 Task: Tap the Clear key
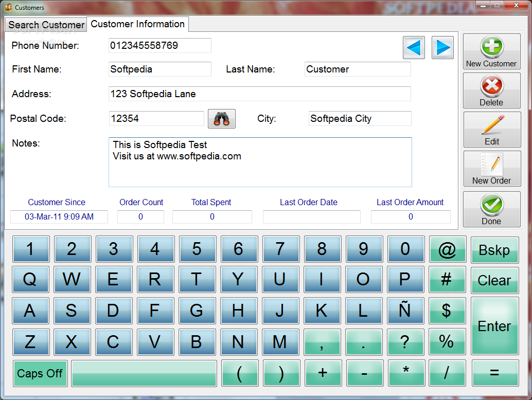tap(494, 280)
